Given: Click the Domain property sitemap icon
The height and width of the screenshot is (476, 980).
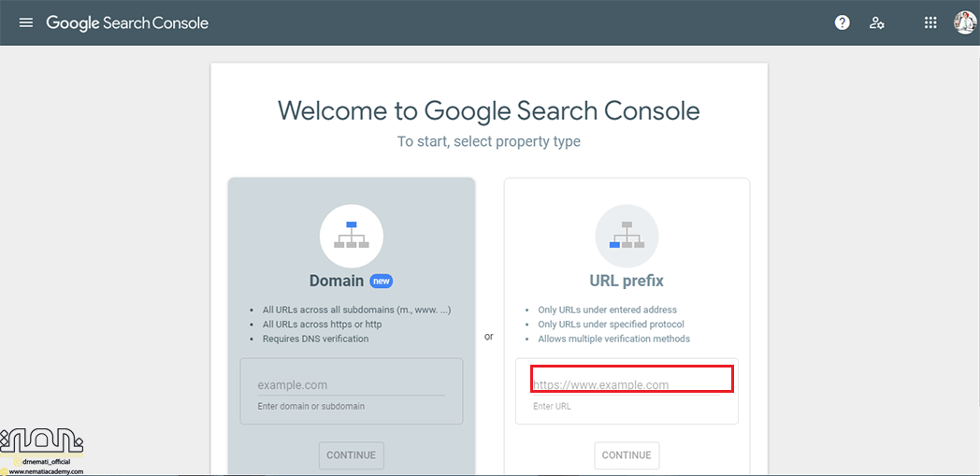Looking at the screenshot, I should point(351,236).
